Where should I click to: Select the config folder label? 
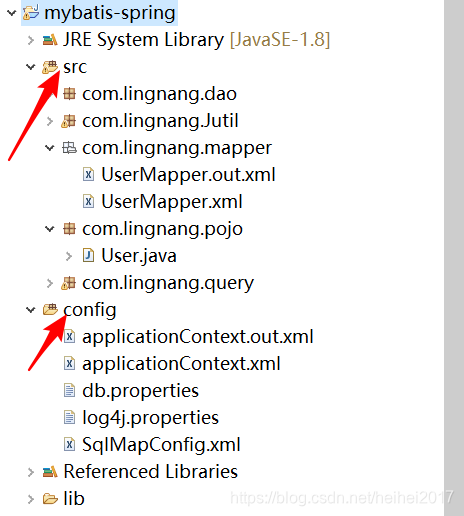click(x=90, y=310)
